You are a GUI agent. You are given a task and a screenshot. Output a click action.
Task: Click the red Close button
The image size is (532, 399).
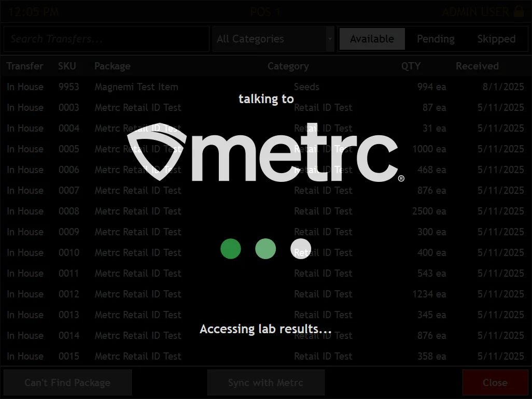pos(495,382)
